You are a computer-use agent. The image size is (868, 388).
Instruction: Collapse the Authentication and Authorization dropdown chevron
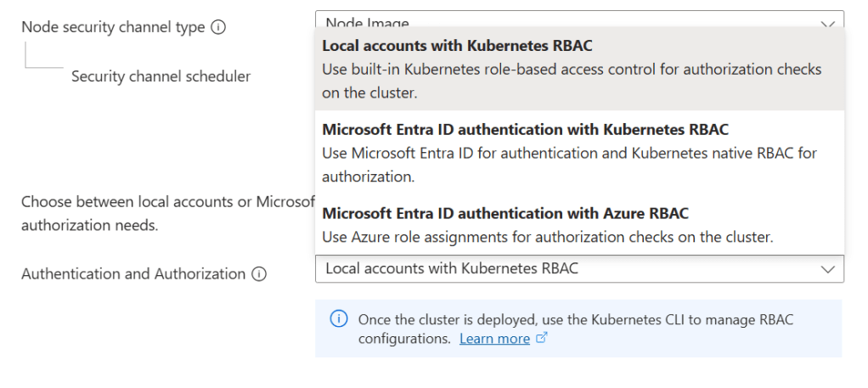click(827, 269)
